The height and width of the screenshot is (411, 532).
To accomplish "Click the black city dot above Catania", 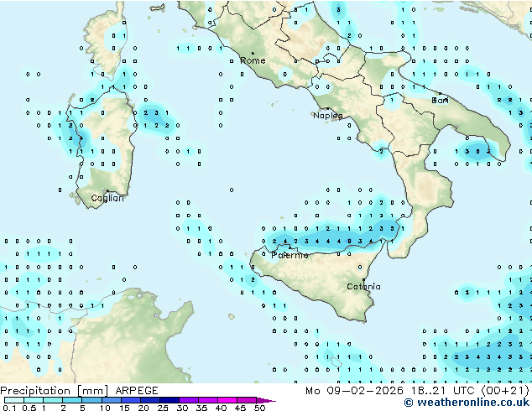I will (x=363, y=280).
